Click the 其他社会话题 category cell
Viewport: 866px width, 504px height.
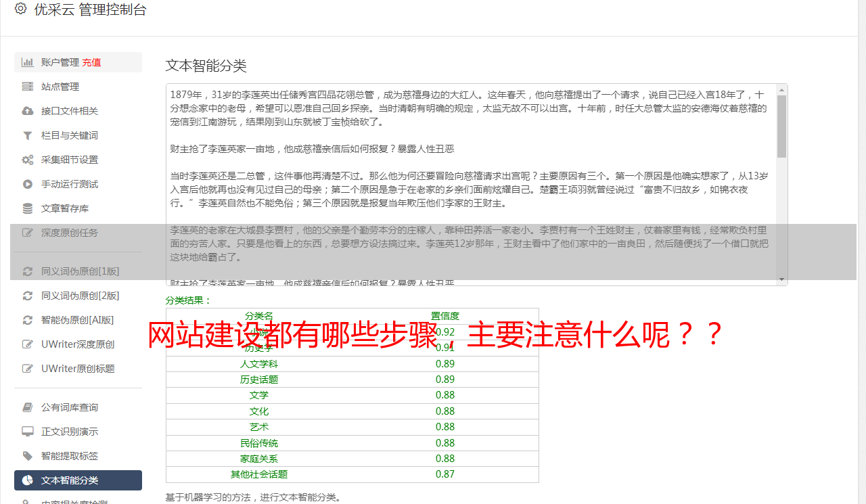pyautogui.click(x=259, y=474)
